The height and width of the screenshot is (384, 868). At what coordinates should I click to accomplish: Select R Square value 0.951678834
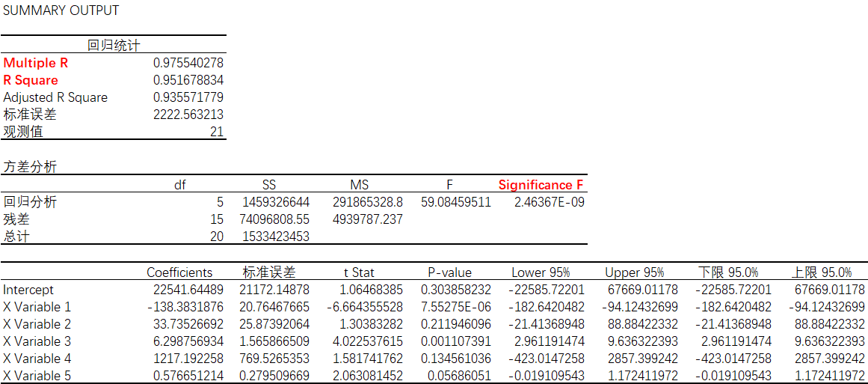pyautogui.click(x=188, y=80)
